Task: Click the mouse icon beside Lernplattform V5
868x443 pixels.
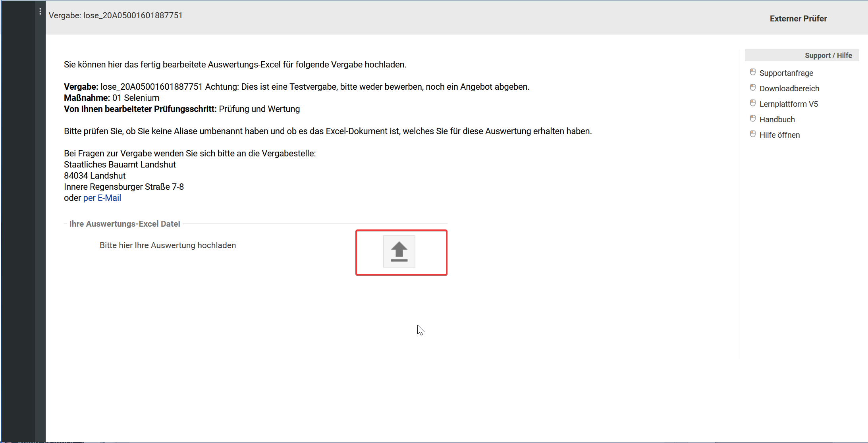Action: click(752, 103)
